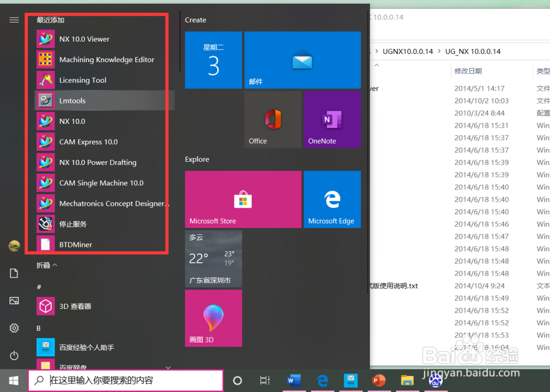The height and width of the screenshot is (392, 550).
Task: Collapse the list with 折叠
Action: coord(47,265)
